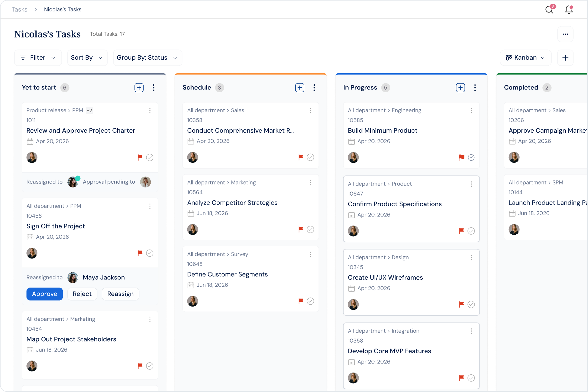Reject the Maya Jackson reassignment

coord(82,294)
